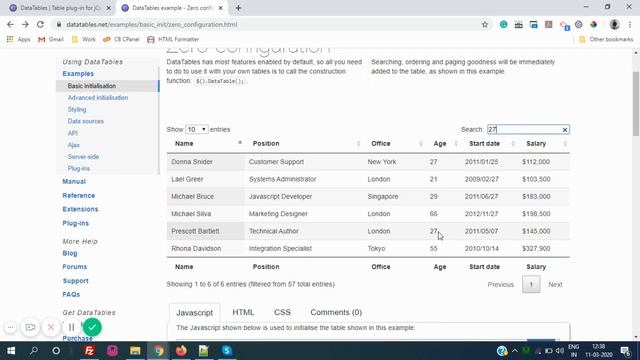Open Support link in sidebar
Image resolution: width=640 pixels, height=360 pixels.
click(75, 281)
